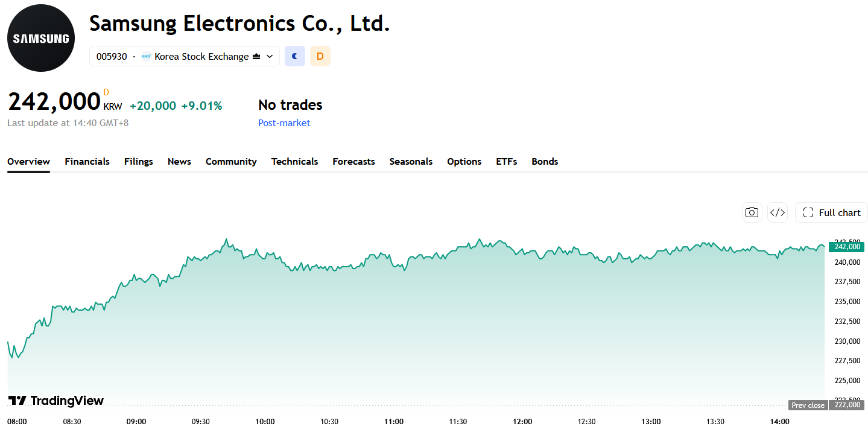Click the Prev close 222,000 label

click(x=826, y=405)
